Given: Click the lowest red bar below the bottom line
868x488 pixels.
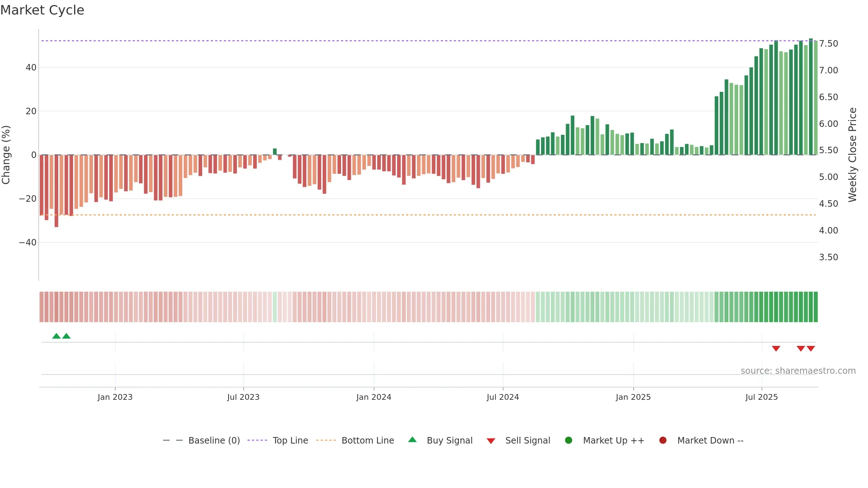Looking at the screenshot, I should click(x=56, y=191).
